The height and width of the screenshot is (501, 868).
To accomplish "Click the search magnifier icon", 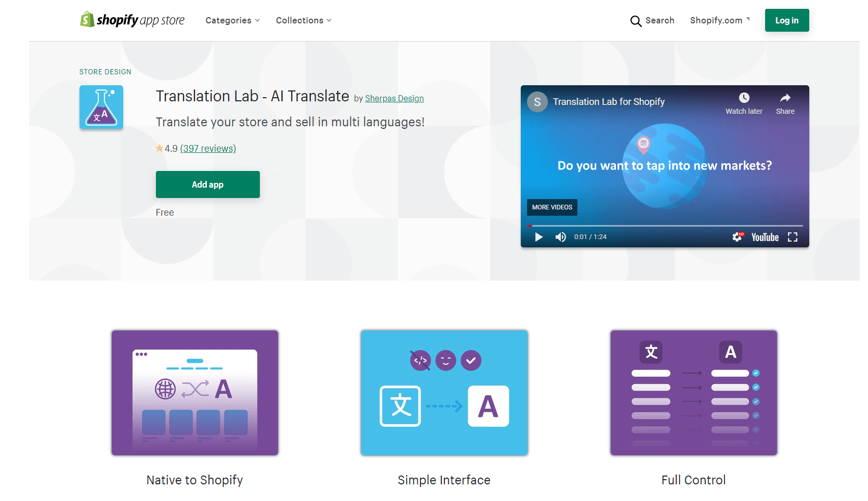I will click(x=636, y=21).
